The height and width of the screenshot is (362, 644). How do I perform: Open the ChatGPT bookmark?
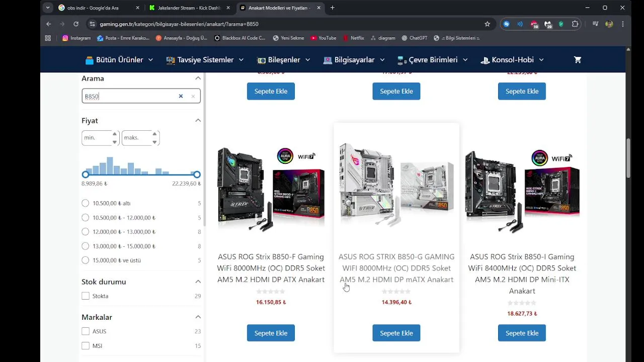[414, 38]
